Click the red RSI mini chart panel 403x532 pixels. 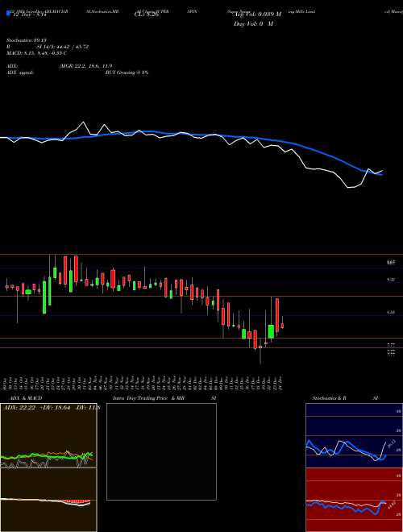tap(354, 500)
